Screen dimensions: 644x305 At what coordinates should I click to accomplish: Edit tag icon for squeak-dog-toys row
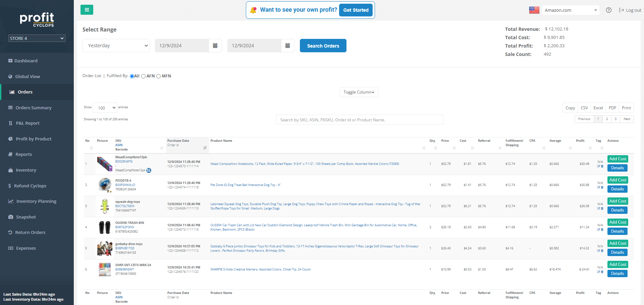pos(598,208)
